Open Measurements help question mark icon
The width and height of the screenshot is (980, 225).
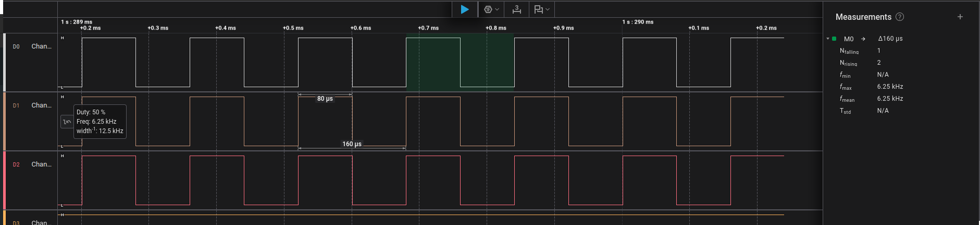pos(900,17)
